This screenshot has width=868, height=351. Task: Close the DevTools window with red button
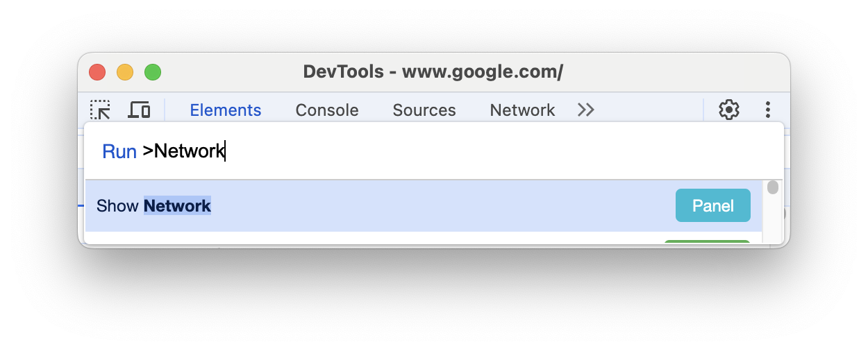click(x=97, y=72)
